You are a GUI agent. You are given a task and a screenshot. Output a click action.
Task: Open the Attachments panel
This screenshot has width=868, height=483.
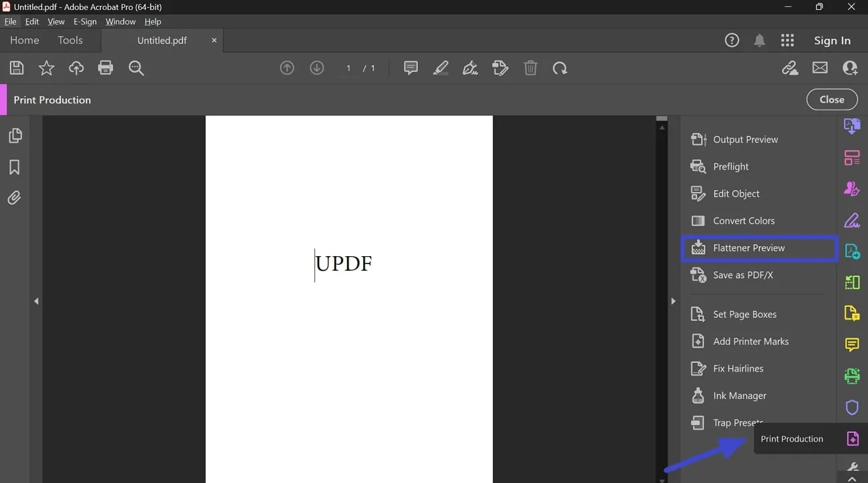click(x=14, y=197)
